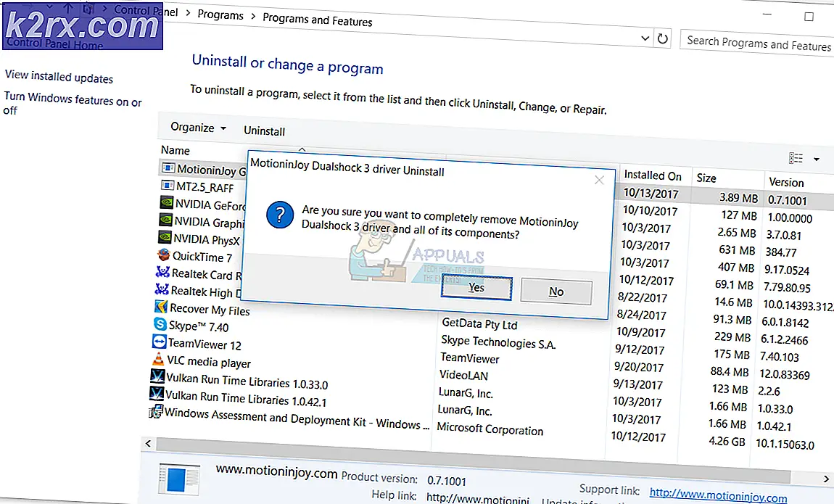
Task: Click the MotioninJoy program icon in list
Action: [x=168, y=168]
